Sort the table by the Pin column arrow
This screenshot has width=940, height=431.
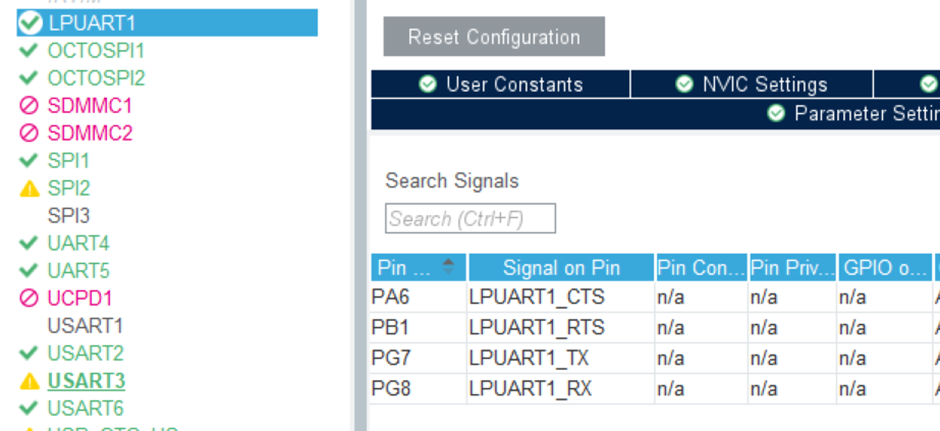click(448, 267)
